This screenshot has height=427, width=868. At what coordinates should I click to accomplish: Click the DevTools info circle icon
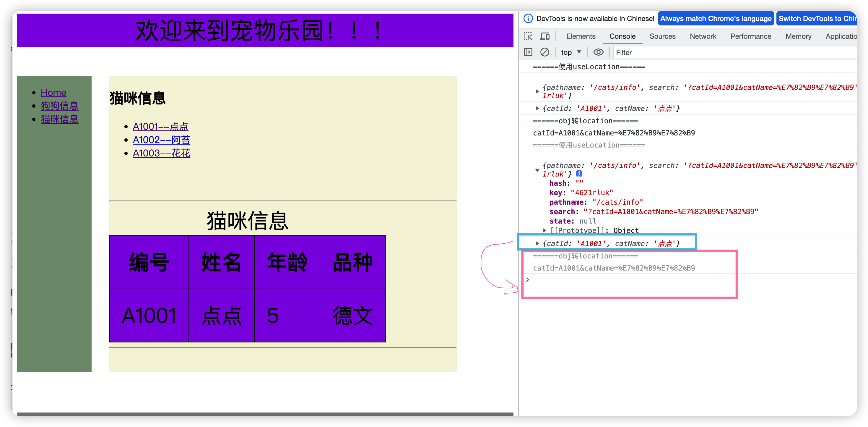click(528, 18)
